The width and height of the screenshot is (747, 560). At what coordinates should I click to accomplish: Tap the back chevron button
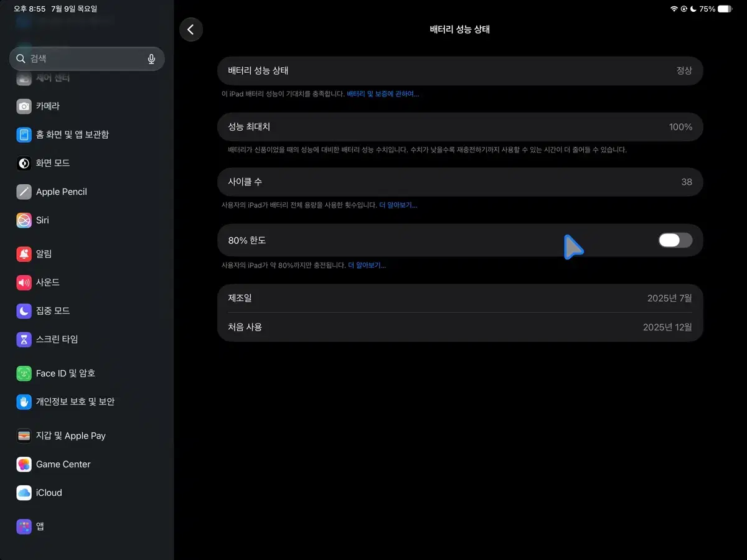pos(191,29)
